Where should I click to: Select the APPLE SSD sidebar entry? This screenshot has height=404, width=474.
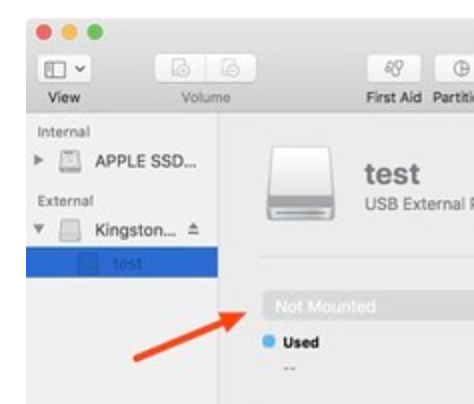122,161
